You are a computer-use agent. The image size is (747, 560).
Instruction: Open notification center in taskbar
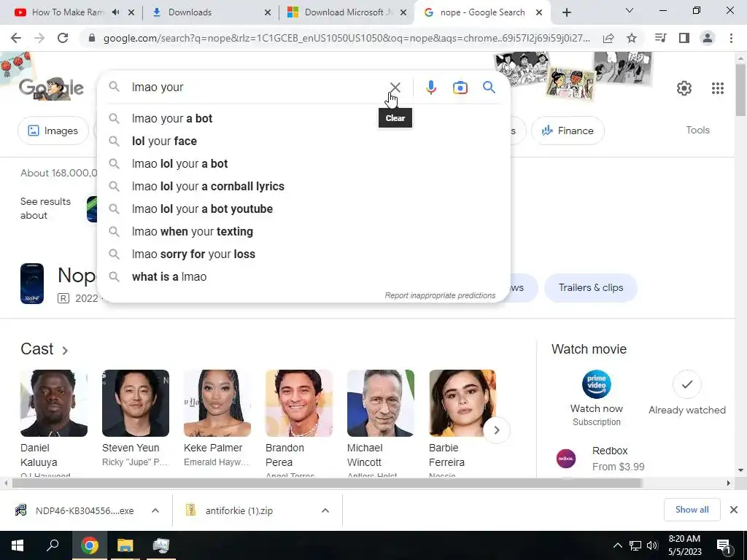pyautogui.click(x=724, y=545)
